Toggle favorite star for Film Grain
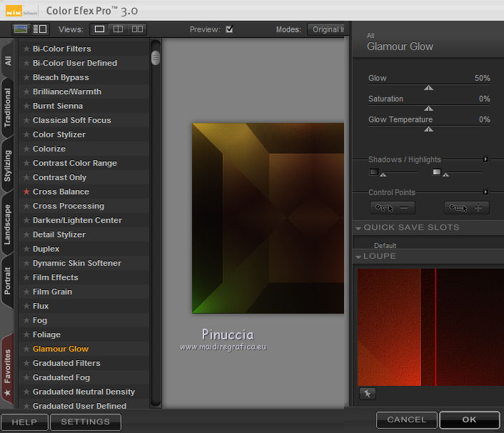Screen dimensions: 504x433 [x=26, y=292]
